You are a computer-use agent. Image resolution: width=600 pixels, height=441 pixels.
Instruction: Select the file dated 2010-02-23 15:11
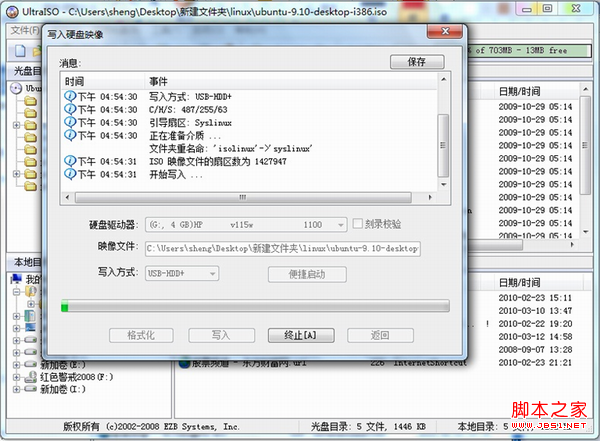tap(535, 298)
